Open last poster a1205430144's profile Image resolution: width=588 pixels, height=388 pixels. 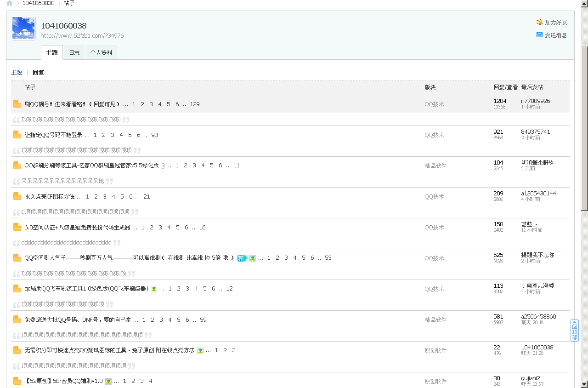coord(538,194)
